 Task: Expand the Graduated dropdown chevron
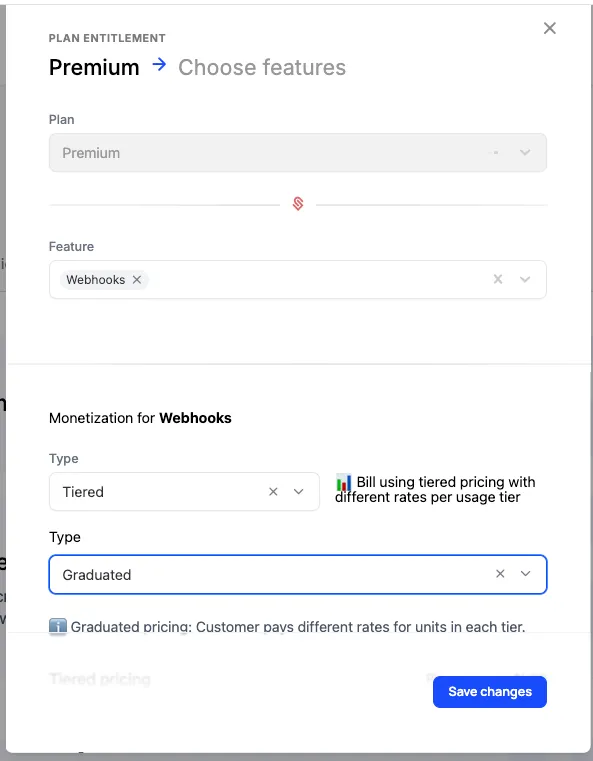point(525,574)
